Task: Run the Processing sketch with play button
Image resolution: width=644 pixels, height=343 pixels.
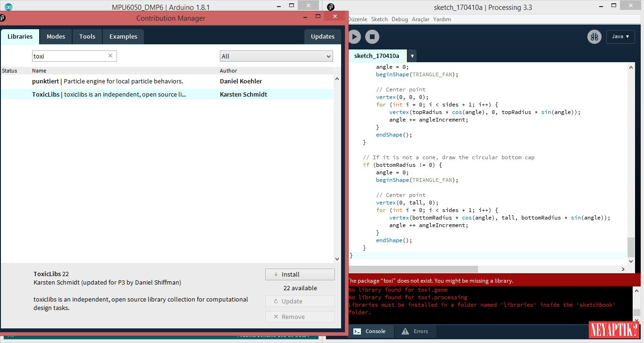Action: tap(354, 37)
